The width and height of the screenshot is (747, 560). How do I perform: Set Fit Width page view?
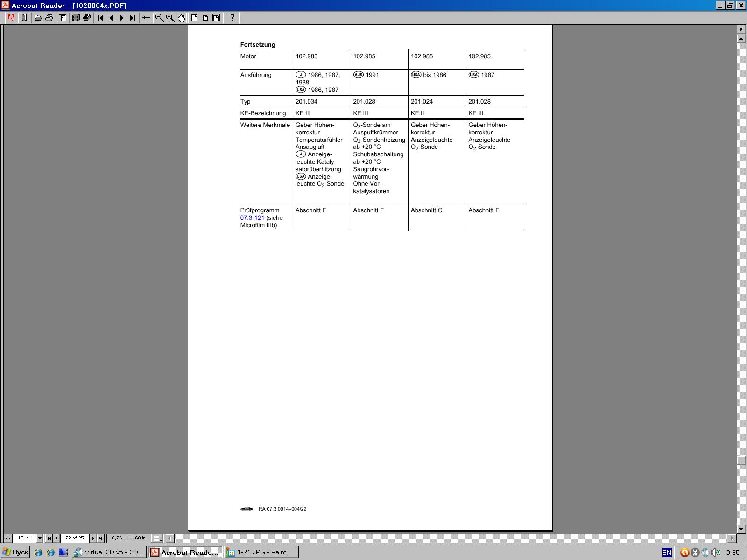click(x=216, y=18)
